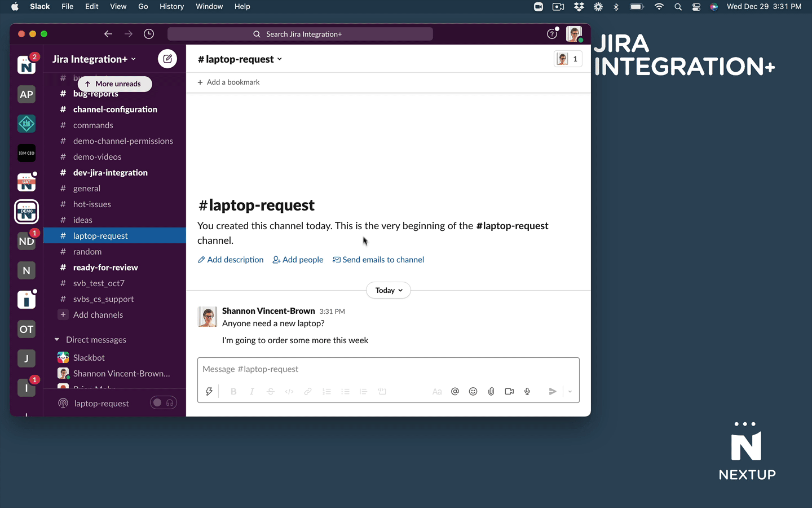This screenshot has width=812, height=508.
Task: Open Slackbot direct message
Action: 114,358
